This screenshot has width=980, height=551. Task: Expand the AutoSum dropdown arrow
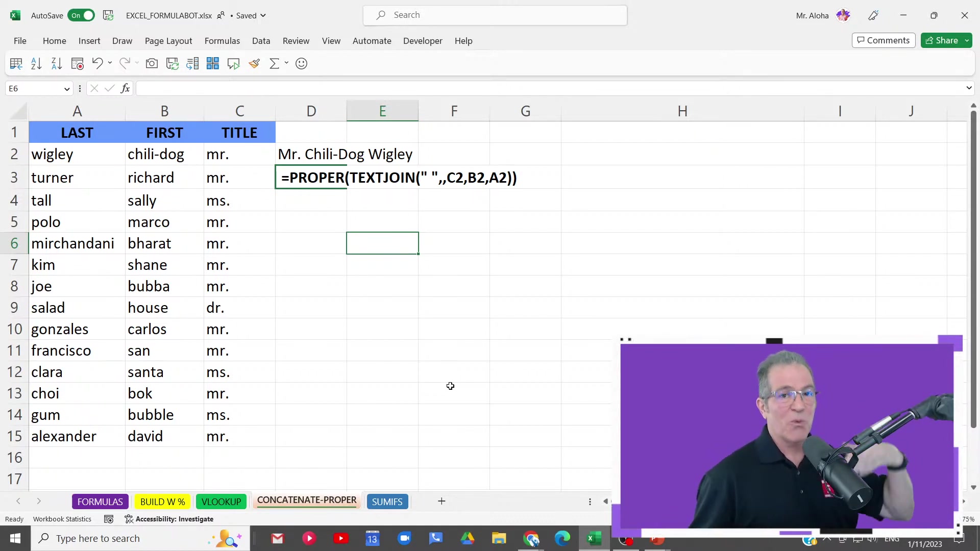point(286,63)
